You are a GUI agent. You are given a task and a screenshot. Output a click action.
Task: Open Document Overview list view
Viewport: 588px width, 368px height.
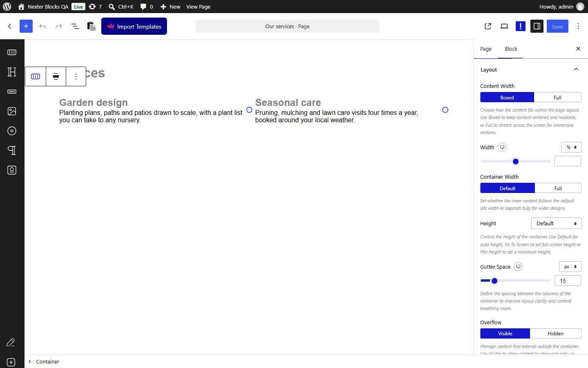75,26
